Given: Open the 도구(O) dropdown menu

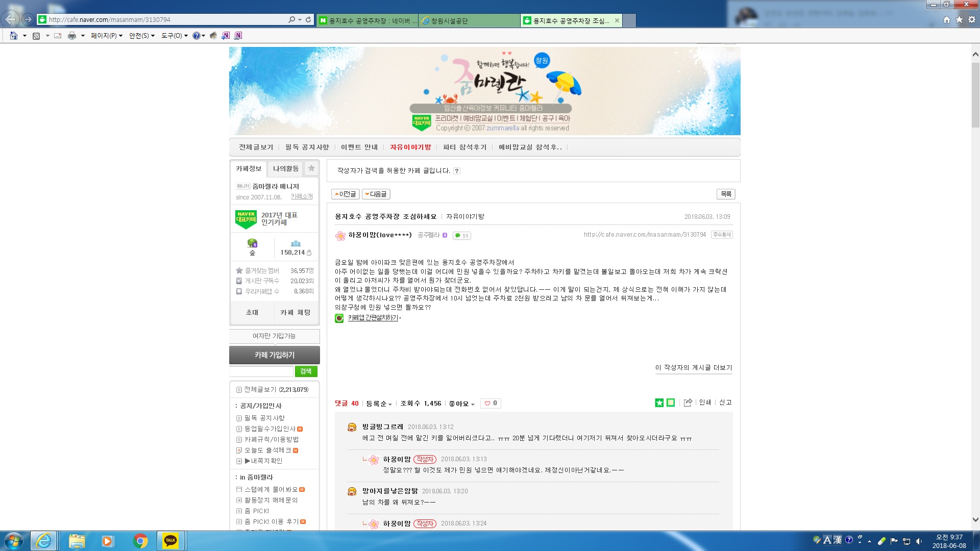Looking at the screenshot, I should pos(175,36).
